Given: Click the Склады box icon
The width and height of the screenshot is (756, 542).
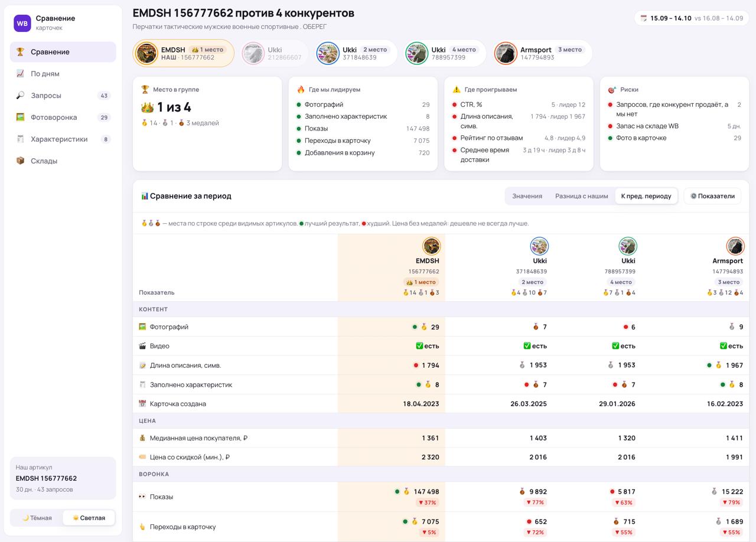Looking at the screenshot, I should click(20, 161).
